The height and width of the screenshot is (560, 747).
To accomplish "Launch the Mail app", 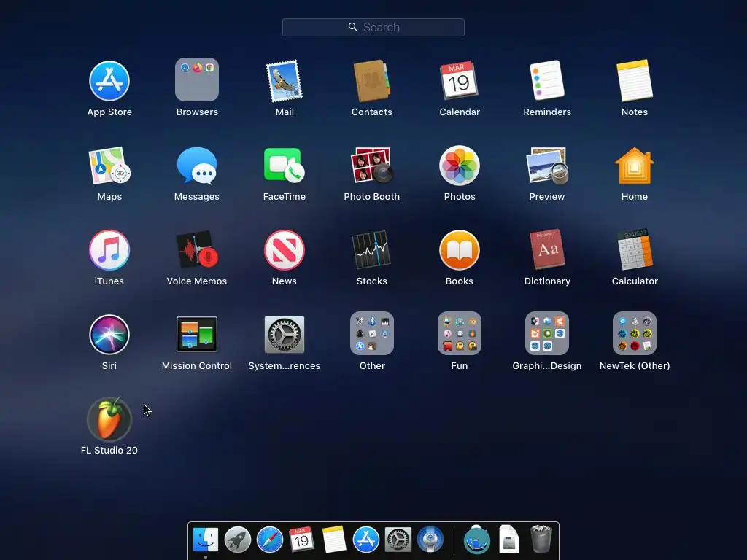I will (285, 81).
